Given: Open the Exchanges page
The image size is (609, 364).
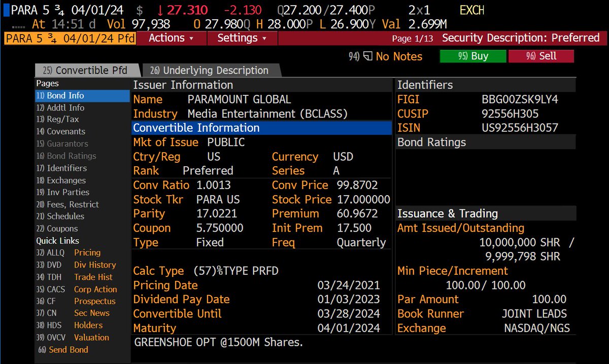Looking at the screenshot, I should pyautogui.click(x=61, y=180).
